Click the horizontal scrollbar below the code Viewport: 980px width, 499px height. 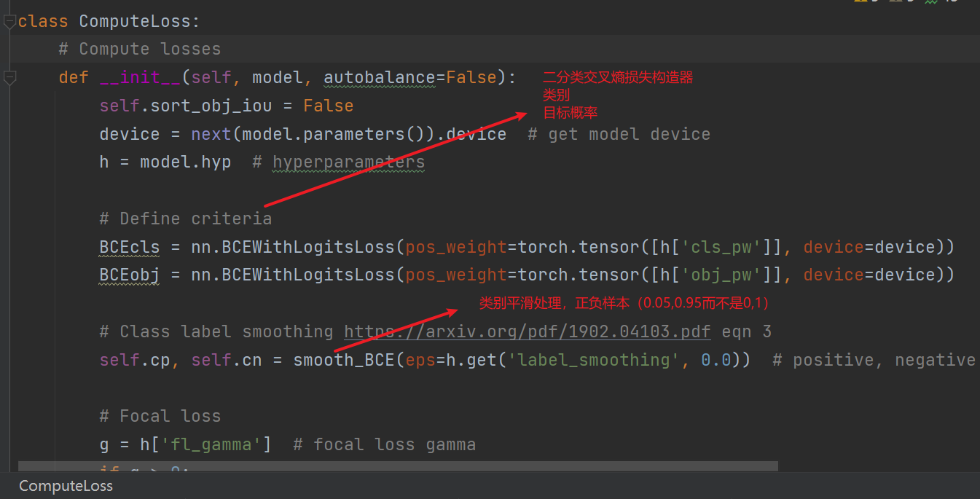tap(397, 465)
